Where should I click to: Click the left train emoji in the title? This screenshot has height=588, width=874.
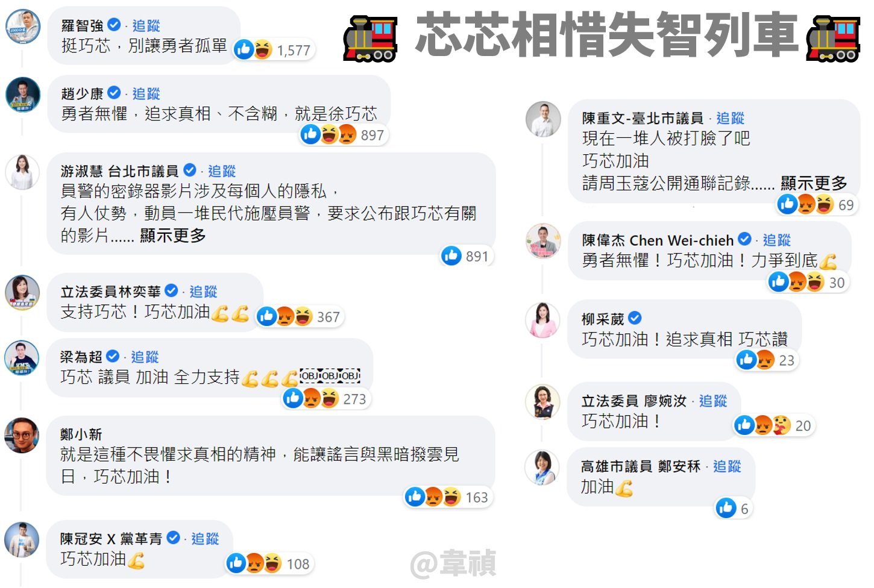pyautogui.click(x=371, y=39)
